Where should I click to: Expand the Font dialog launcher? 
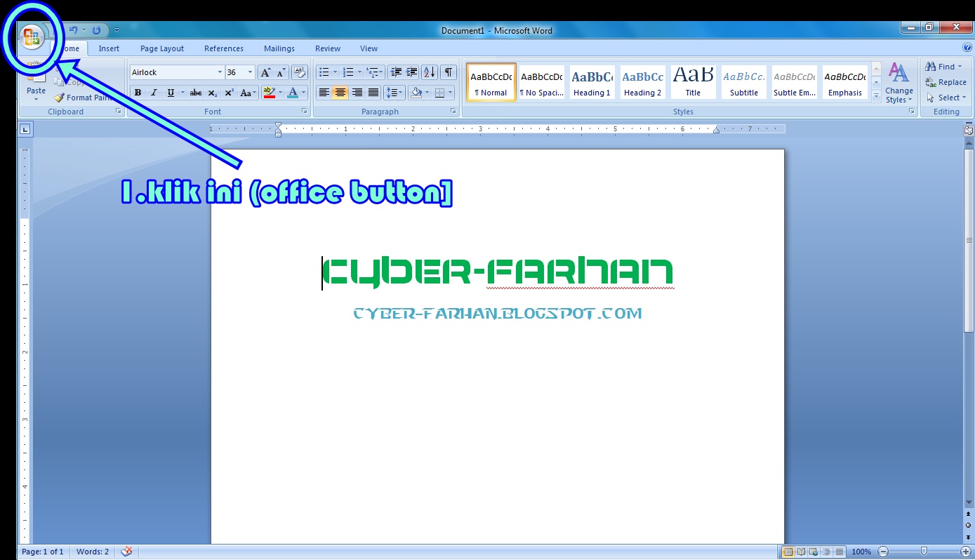point(305,112)
